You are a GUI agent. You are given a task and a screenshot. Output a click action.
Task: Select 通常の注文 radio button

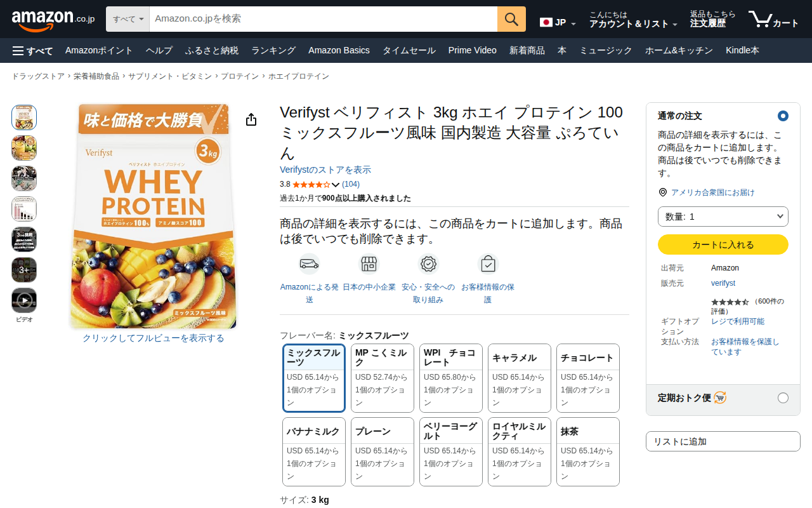coord(783,116)
